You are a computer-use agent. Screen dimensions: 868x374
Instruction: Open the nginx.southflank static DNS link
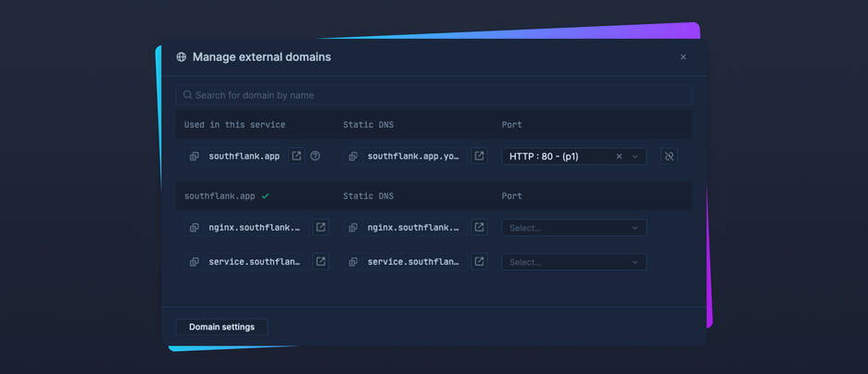point(480,228)
